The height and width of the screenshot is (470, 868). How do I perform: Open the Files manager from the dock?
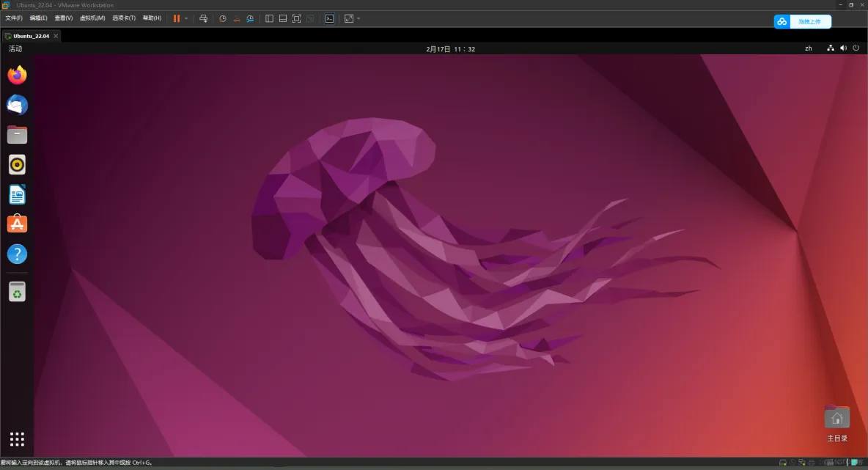pos(17,134)
